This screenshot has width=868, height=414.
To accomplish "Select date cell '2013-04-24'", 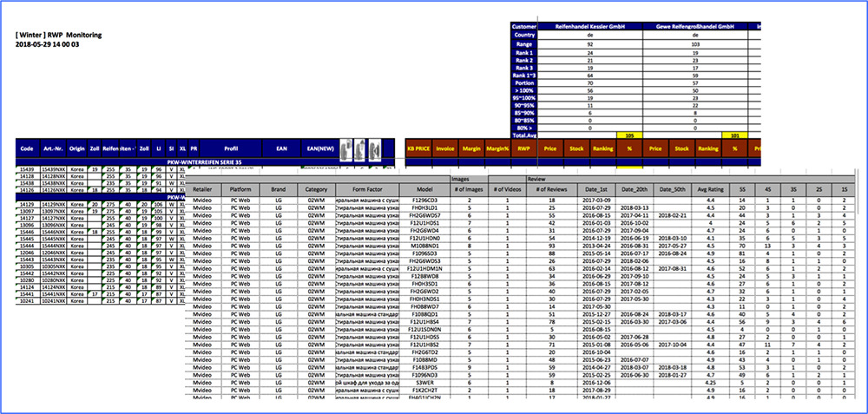I will click(x=596, y=246).
